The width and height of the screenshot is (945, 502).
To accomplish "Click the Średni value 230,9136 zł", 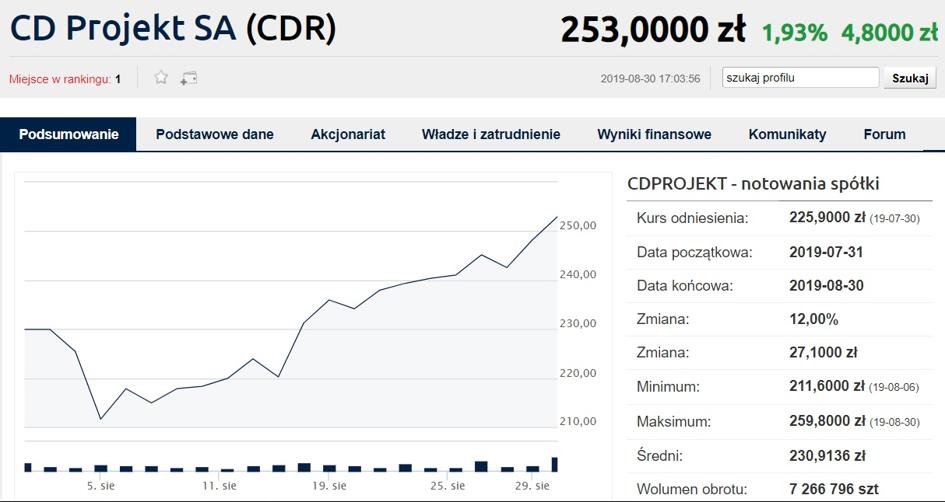I will [x=827, y=456].
